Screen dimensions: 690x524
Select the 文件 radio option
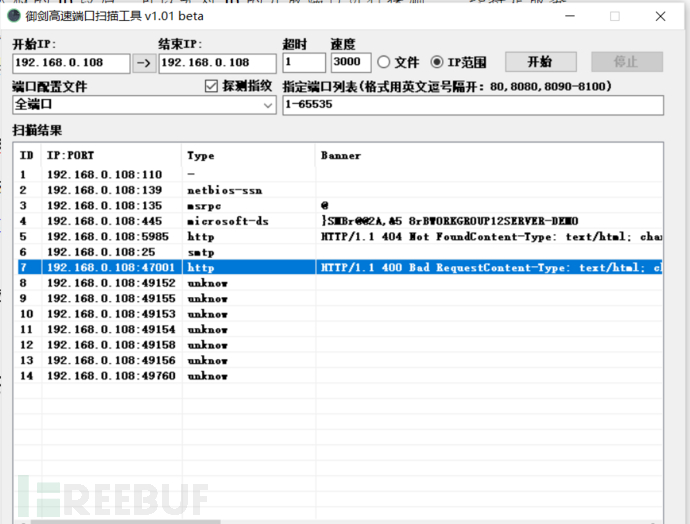tap(384, 62)
